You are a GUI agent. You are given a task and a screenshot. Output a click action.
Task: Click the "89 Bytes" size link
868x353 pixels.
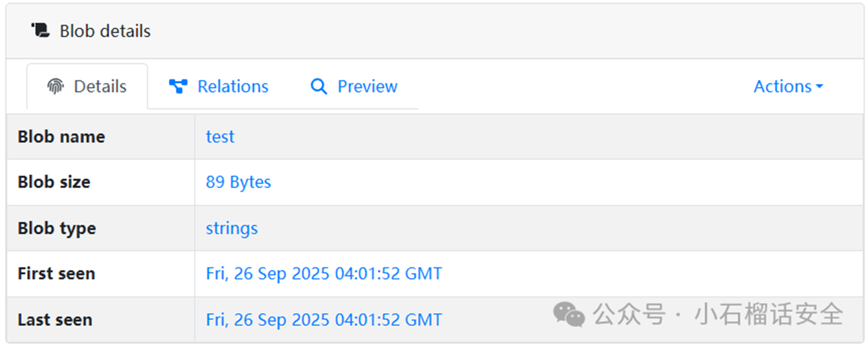coord(238,182)
